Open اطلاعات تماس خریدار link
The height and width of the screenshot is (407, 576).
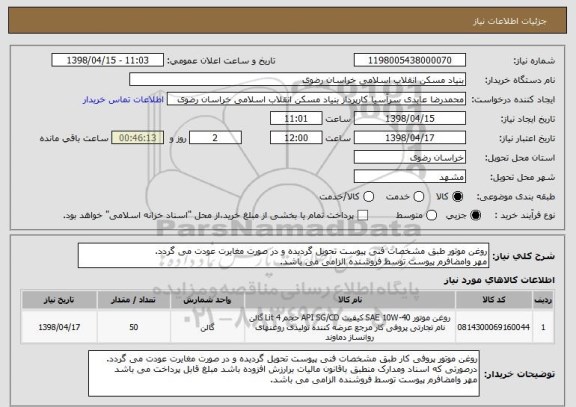tap(123, 100)
